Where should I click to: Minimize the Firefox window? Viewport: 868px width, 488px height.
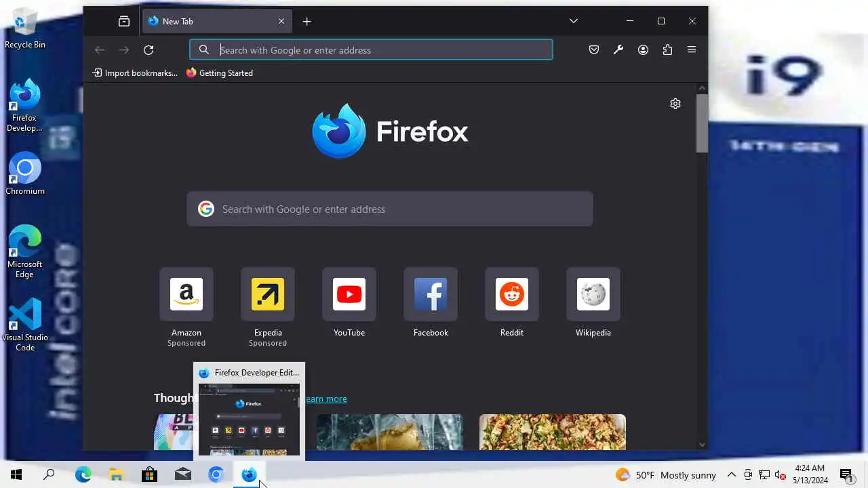[x=630, y=21]
